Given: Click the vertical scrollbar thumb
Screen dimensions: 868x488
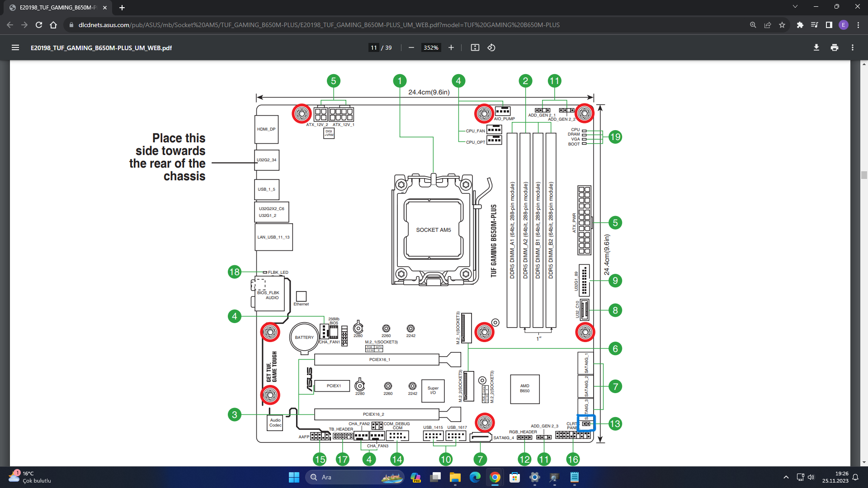Looking at the screenshot, I should pyautogui.click(x=864, y=175).
